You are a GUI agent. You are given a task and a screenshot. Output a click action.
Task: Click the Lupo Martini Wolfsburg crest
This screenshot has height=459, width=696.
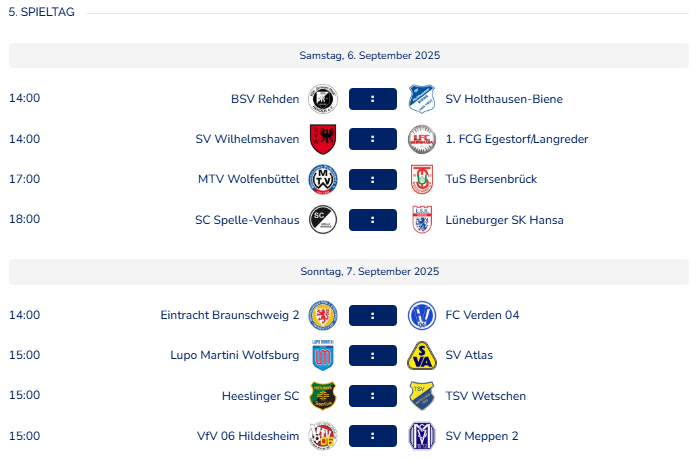323,356
